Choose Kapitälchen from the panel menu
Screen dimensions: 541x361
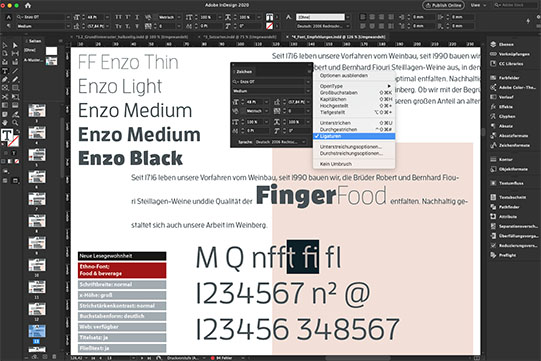point(354,99)
